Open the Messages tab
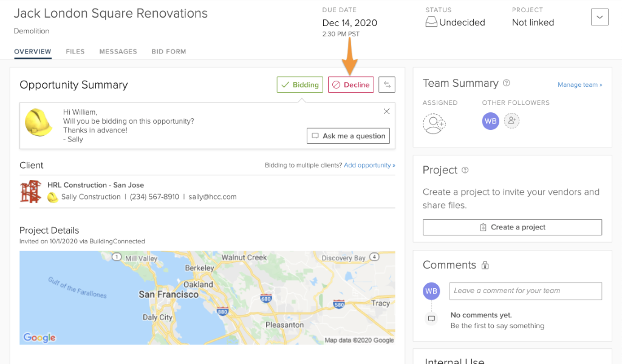The height and width of the screenshot is (364, 622). click(118, 52)
